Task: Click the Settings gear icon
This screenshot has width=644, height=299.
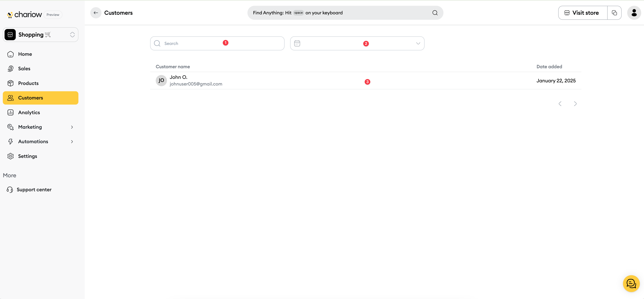Action: point(10,156)
